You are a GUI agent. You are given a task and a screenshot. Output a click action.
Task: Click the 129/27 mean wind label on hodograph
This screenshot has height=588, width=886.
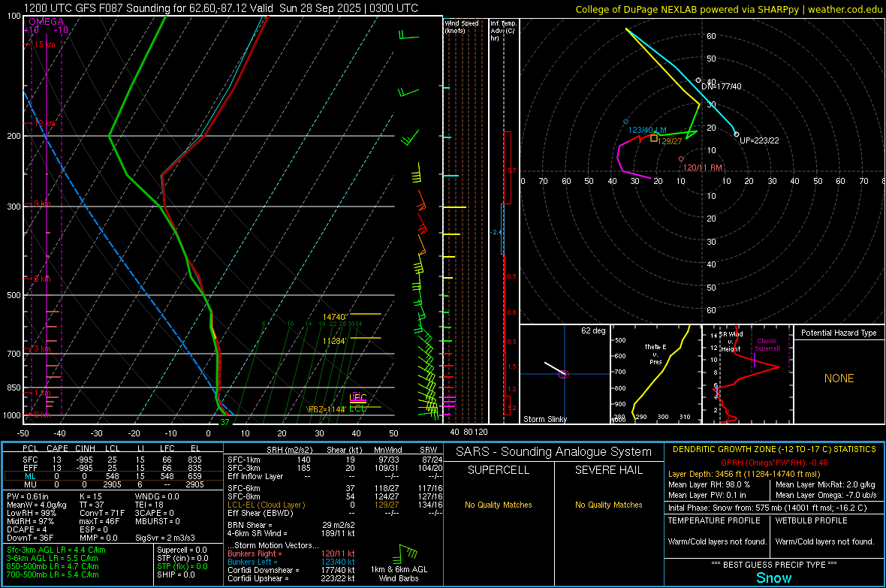pos(670,141)
